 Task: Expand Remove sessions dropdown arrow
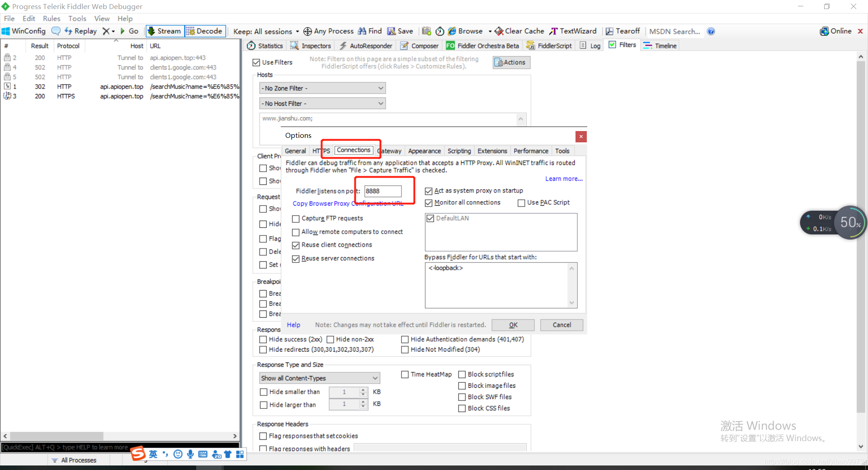[x=113, y=31]
